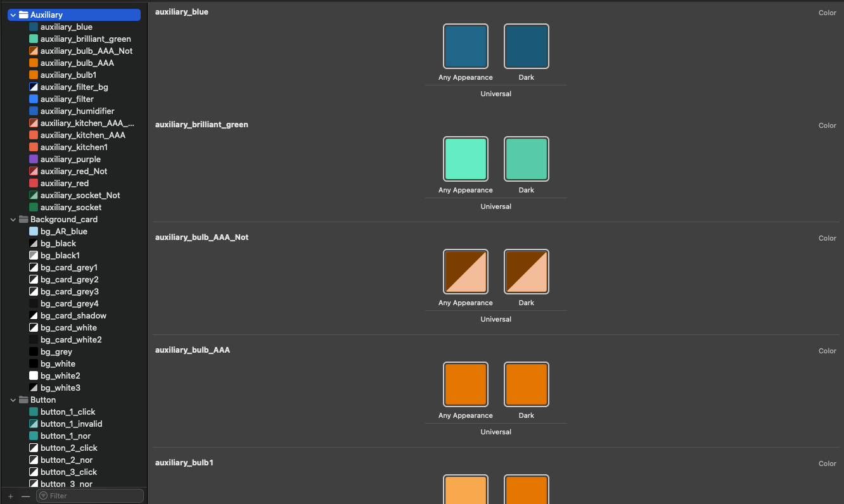Select the auxiliary_red color icon

[x=34, y=184]
